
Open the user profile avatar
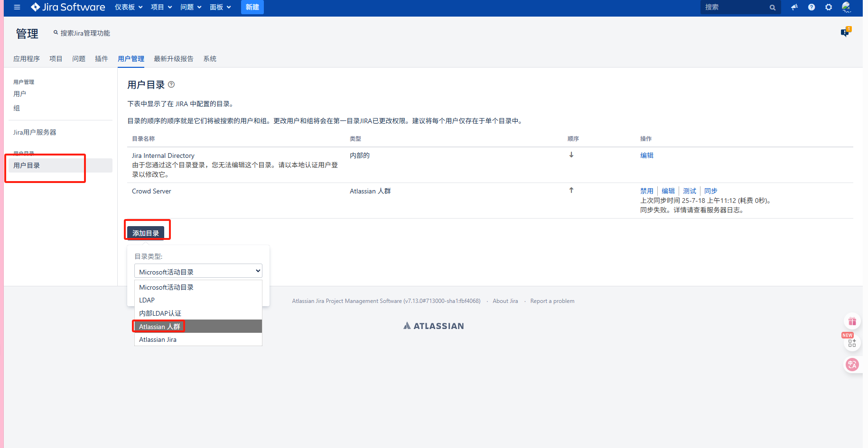[846, 7]
